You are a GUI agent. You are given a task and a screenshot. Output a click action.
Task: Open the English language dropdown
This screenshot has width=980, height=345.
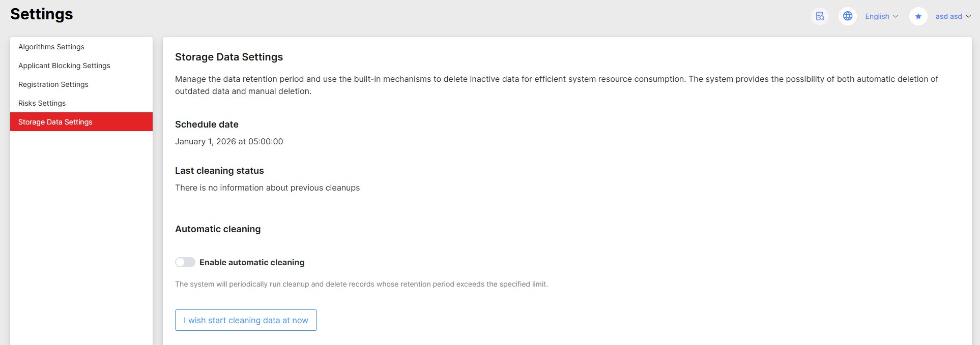pos(877,16)
